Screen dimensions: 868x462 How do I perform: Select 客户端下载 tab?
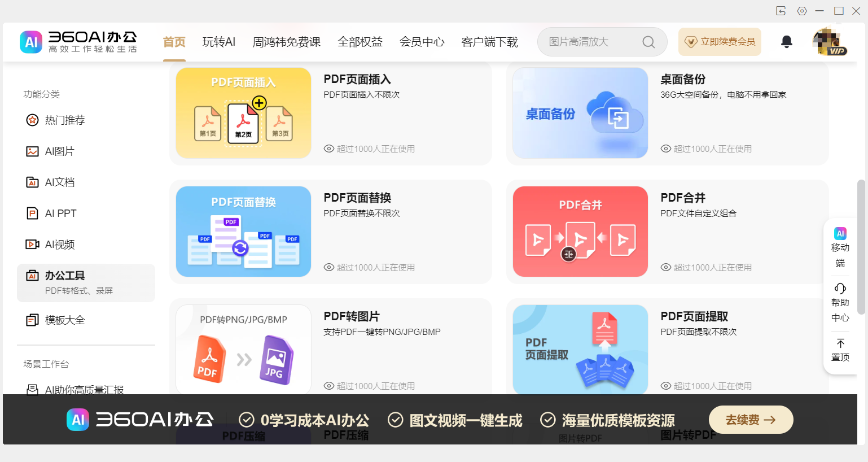[x=490, y=42]
